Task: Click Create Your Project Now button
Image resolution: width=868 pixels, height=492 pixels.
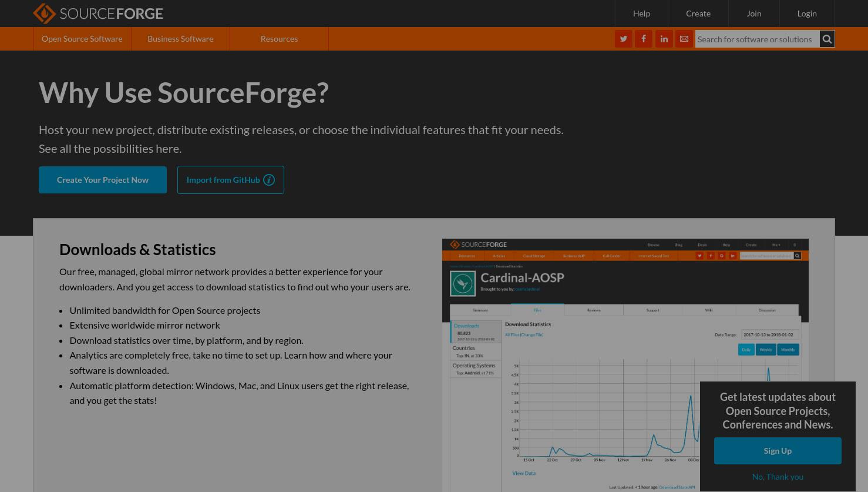Action: [103, 180]
